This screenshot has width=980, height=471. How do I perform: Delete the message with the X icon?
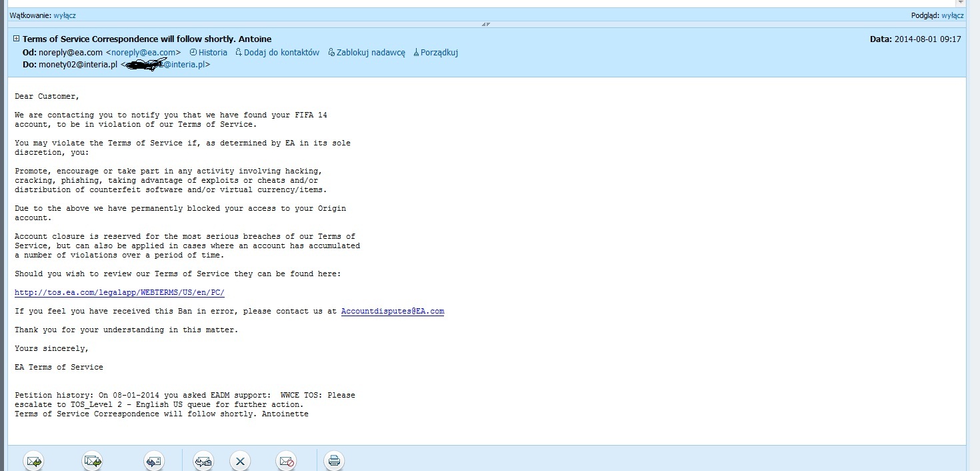coord(240,461)
